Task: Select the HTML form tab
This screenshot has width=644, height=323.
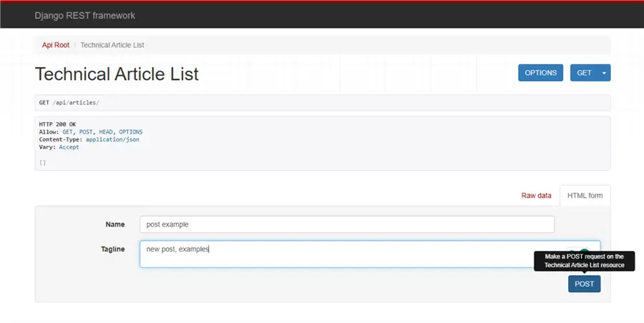Action: [585, 196]
